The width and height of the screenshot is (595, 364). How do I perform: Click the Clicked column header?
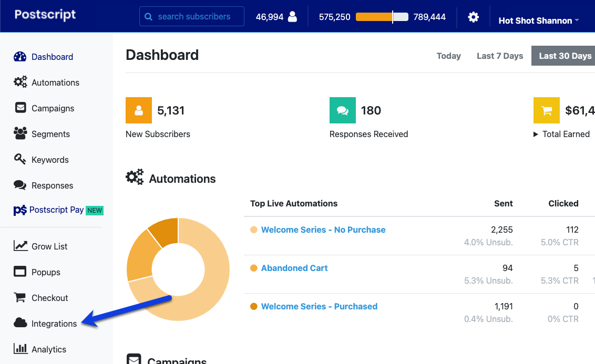563,204
